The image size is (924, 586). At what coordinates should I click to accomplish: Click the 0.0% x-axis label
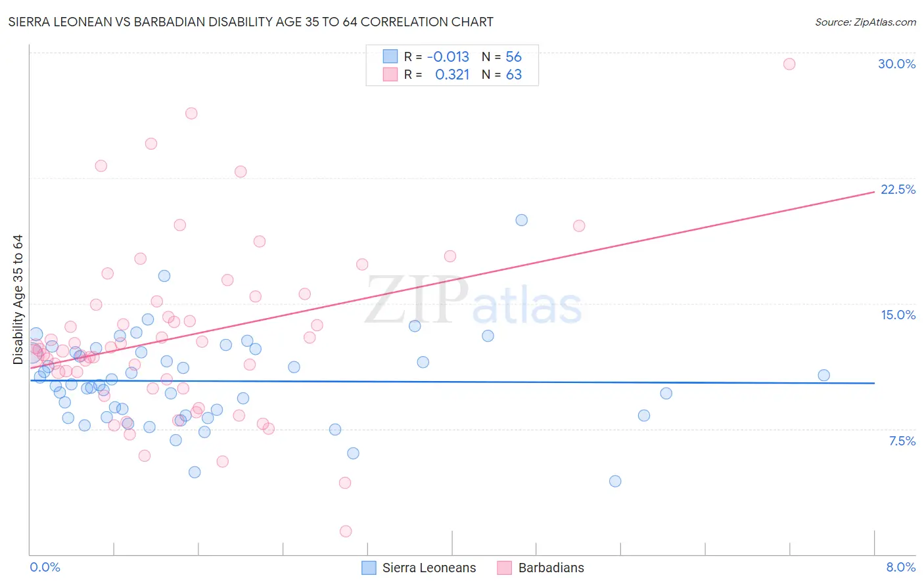45,567
